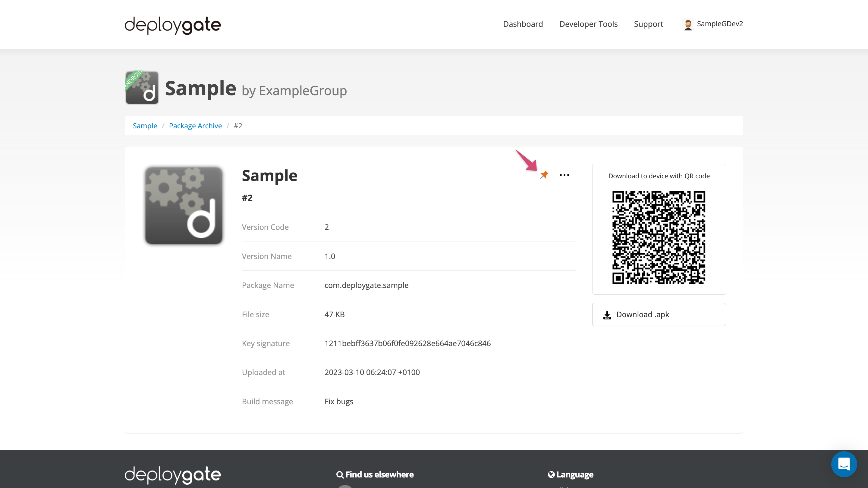Click the Find us elsewhere search icon
Screen dimensions: 868x488
tap(340, 474)
